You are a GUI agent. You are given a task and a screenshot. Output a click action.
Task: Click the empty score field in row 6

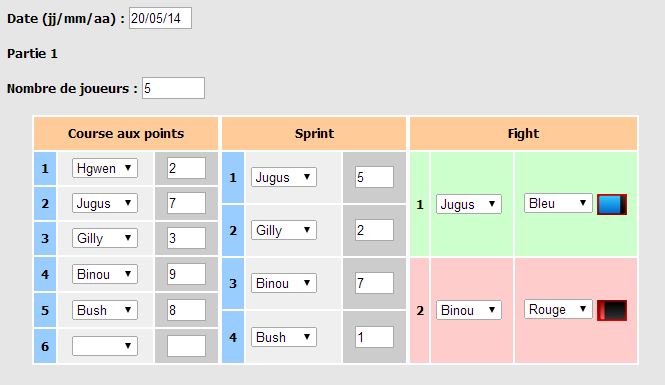click(186, 346)
